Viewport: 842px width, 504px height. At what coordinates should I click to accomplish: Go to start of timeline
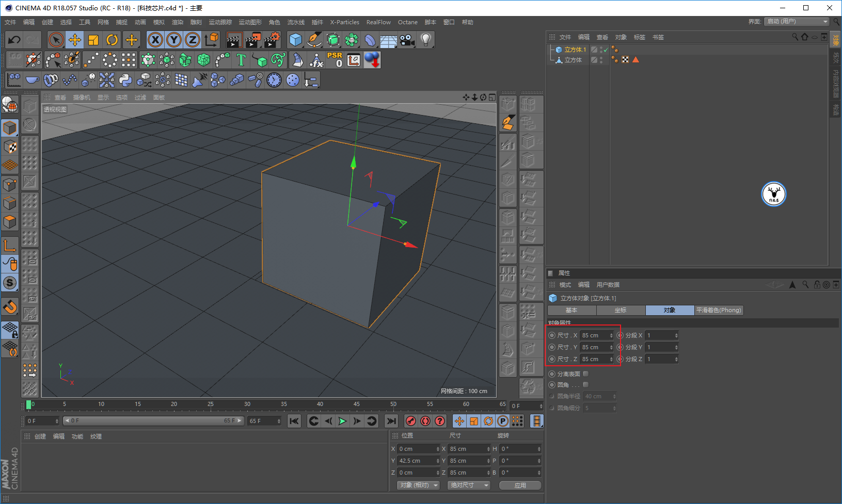click(294, 421)
